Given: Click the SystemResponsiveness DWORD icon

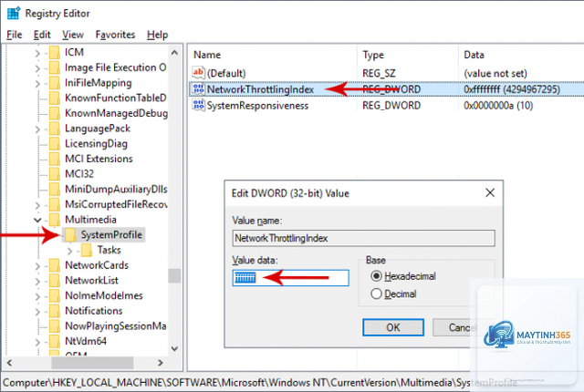Looking at the screenshot, I should point(198,105).
